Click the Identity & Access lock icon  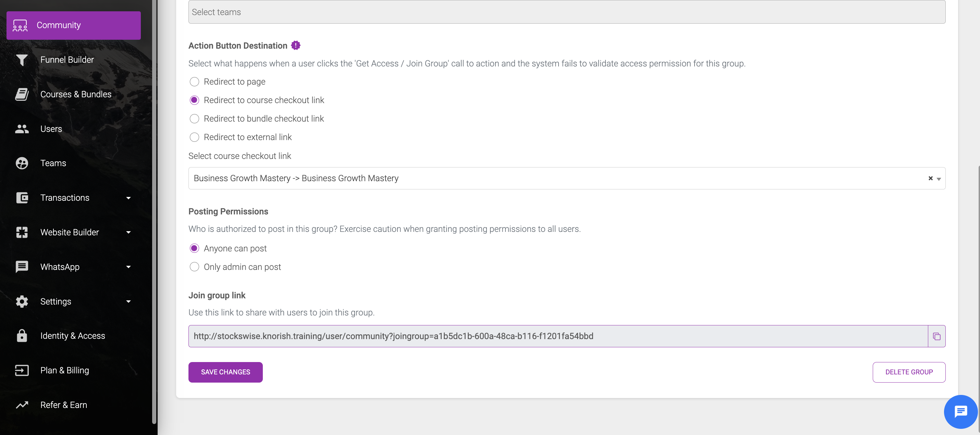point(22,336)
